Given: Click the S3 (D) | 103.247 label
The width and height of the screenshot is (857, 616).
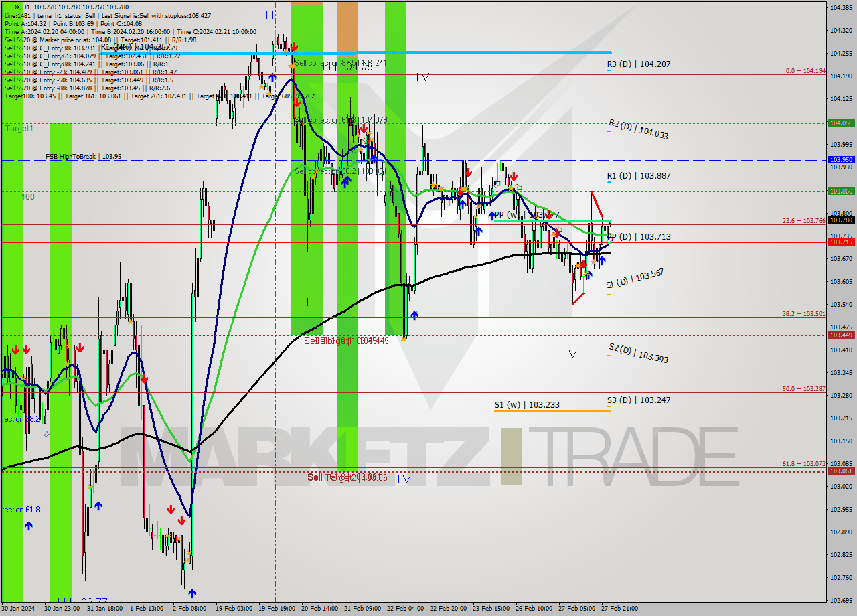Looking at the screenshot, I should (x=639, y=400).
